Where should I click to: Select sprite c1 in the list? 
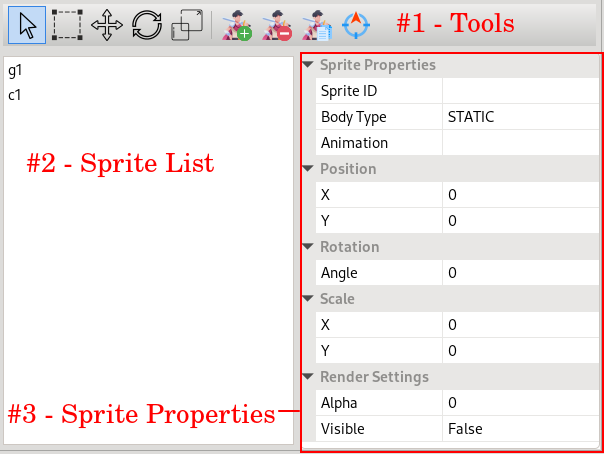pos(15,95)
